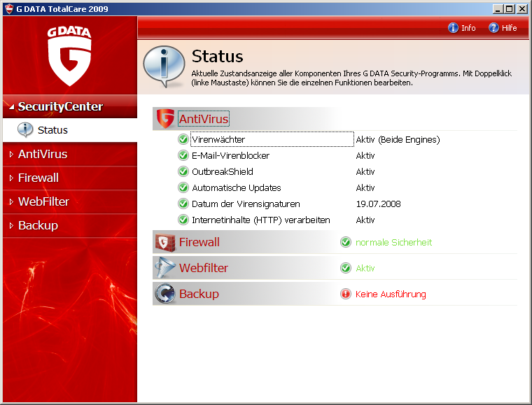This screenshot has height=405, width=532.
Task: Select the Automatische Updates row label
Action: point(237,187)
